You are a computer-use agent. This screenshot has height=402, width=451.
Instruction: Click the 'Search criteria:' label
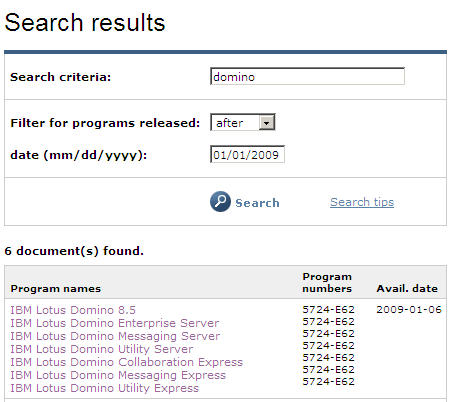60,77
